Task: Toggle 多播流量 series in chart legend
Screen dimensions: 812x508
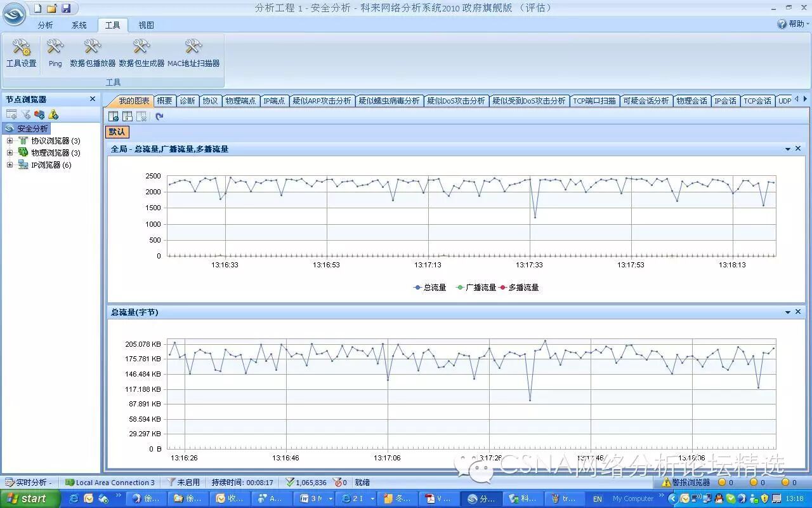Action: coord(519,288)
